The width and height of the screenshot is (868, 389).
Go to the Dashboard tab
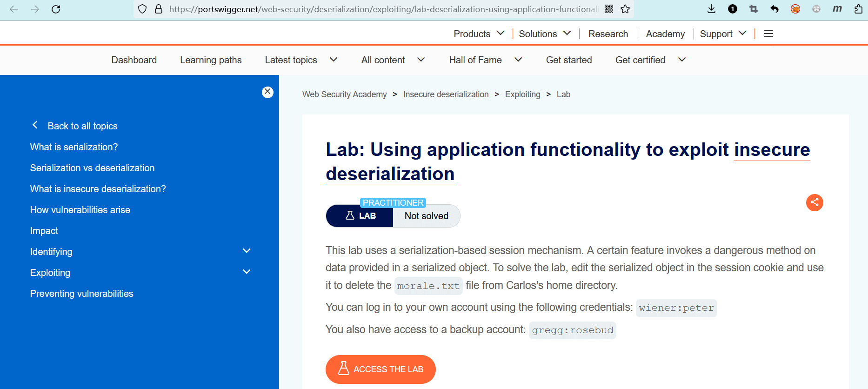click(134, 60)
